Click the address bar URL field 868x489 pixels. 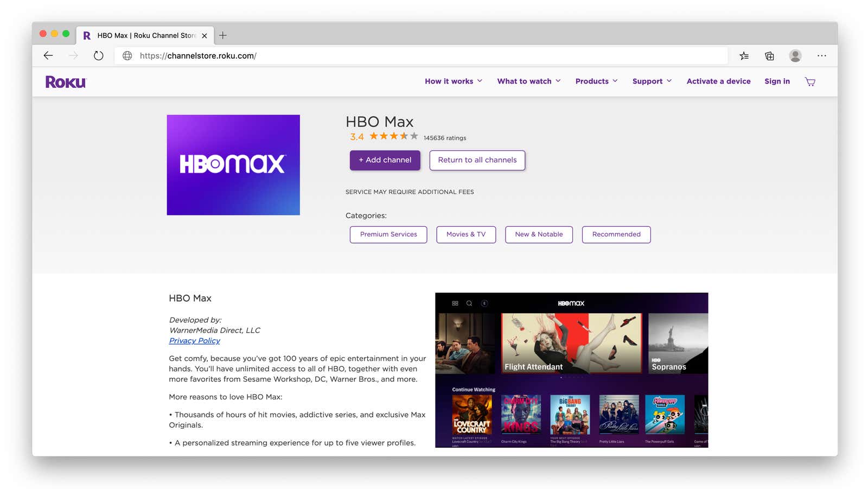pyautogui.click(x=420, y=55)
